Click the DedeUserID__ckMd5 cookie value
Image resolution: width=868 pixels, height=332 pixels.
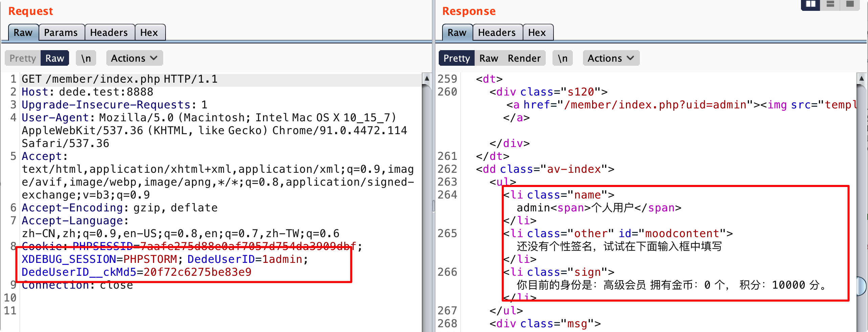point(197,272)
